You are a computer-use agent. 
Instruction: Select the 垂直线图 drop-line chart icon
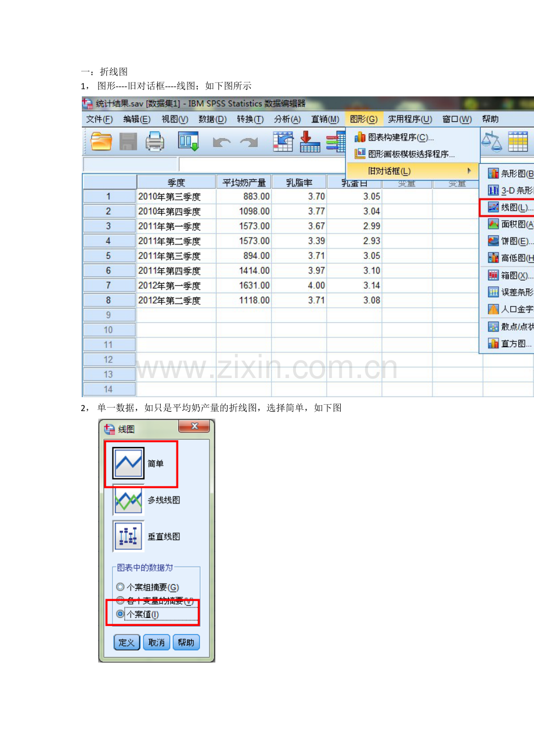pyautogui.click(x=128, y=536)
